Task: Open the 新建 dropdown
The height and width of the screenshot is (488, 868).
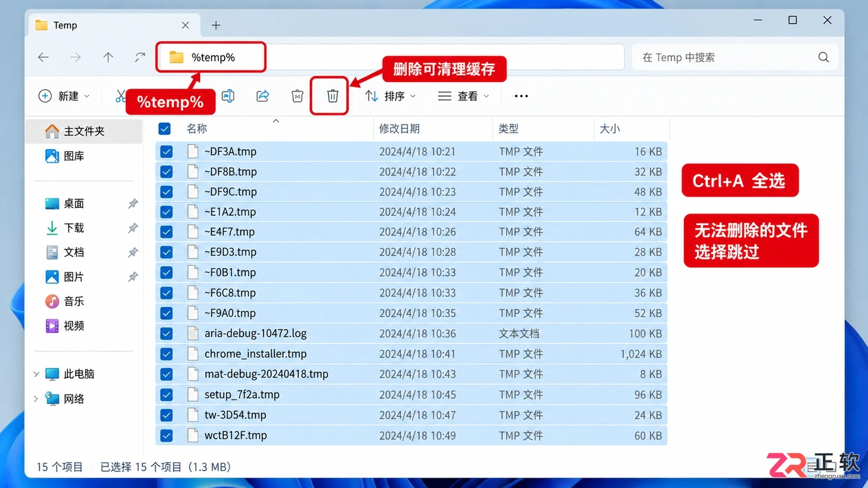Action: pos(64,96)
